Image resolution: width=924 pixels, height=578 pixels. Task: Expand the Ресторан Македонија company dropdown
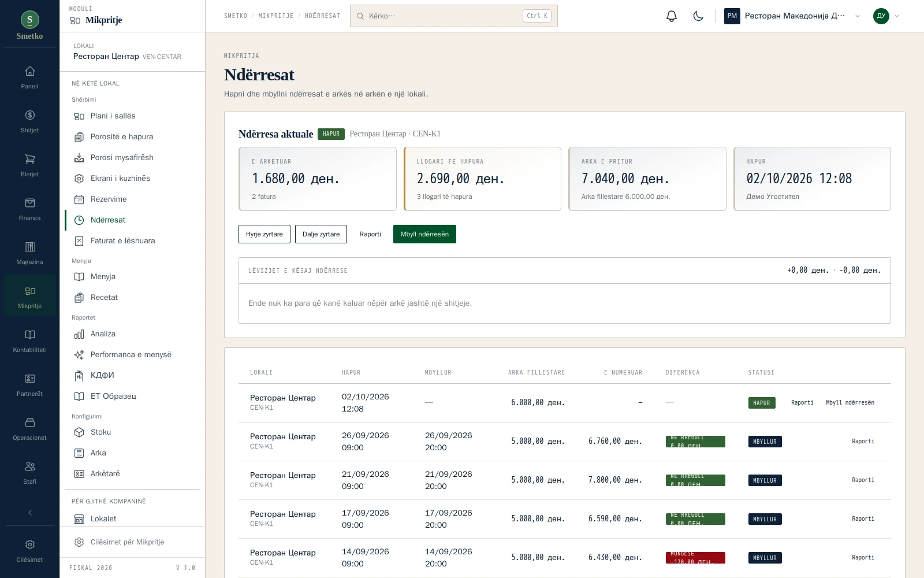tap(792, 16)
